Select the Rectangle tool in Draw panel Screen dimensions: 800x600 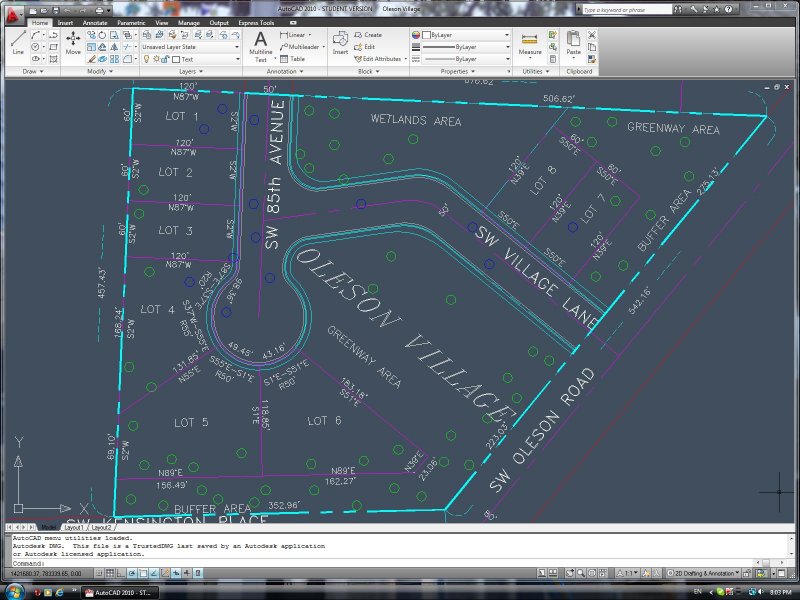(53, 47)
